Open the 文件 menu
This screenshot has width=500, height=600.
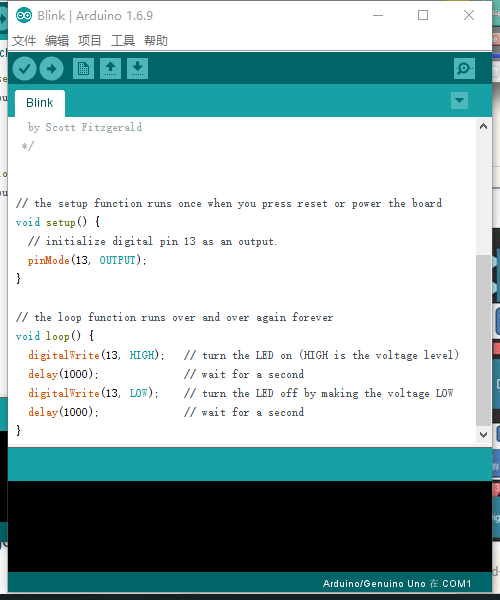tap(24, 40)
